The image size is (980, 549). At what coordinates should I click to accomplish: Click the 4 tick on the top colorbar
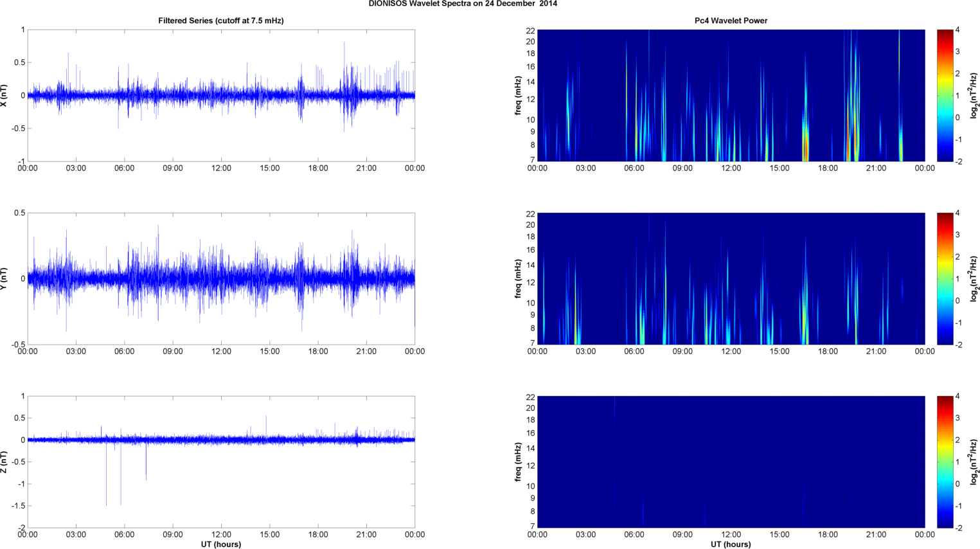tap(958, 30)
